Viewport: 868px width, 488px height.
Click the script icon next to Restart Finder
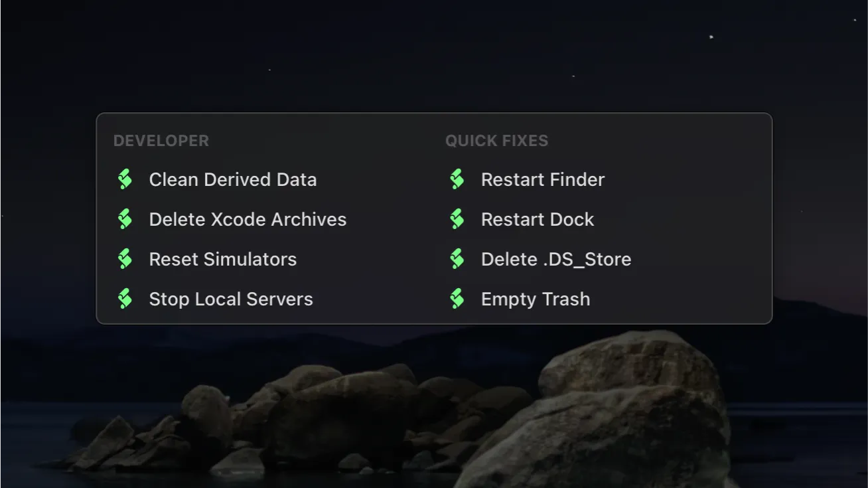[x=457, y=179]
